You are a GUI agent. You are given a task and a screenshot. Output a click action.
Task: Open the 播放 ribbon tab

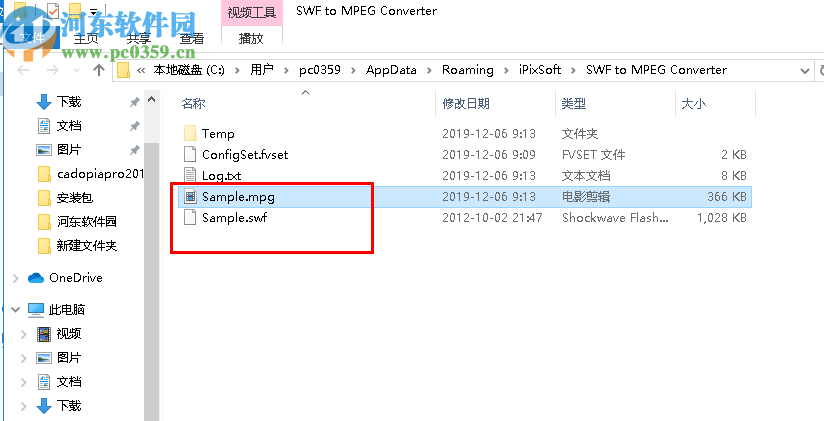[251, 38]
